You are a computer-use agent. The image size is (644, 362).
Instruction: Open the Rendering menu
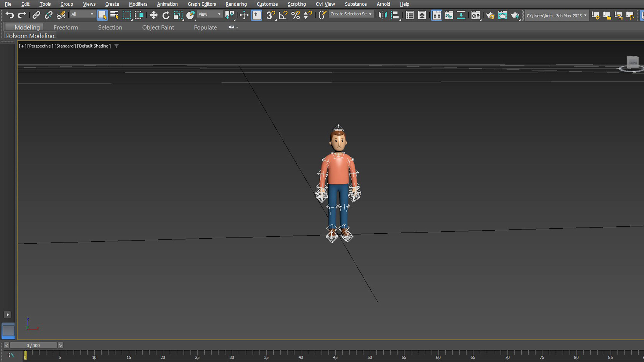tap(236, 4)
